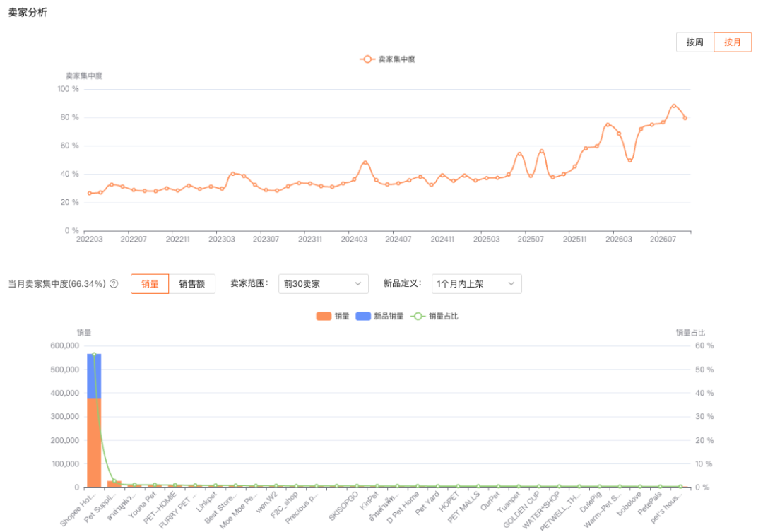763x532 pixels.
Task: Click blue new-product segment of Shopee bar
Action: pyautogui.click(x=94, y=377)
